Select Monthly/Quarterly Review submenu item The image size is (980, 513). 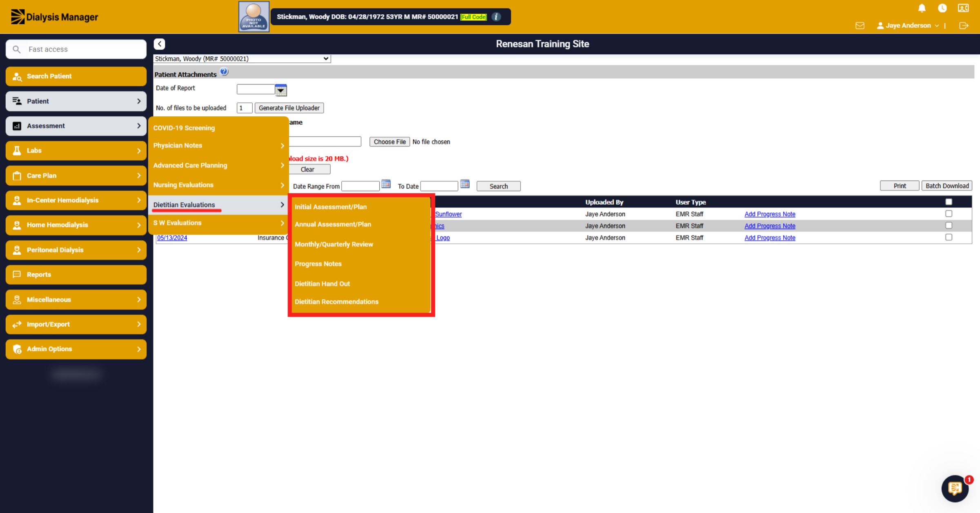pyautogui.click(x=334, y=244)
